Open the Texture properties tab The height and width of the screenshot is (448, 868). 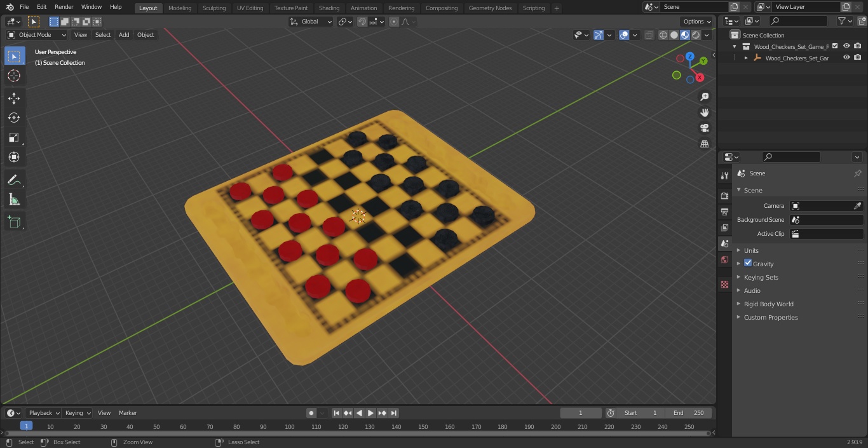click(724, 285)
